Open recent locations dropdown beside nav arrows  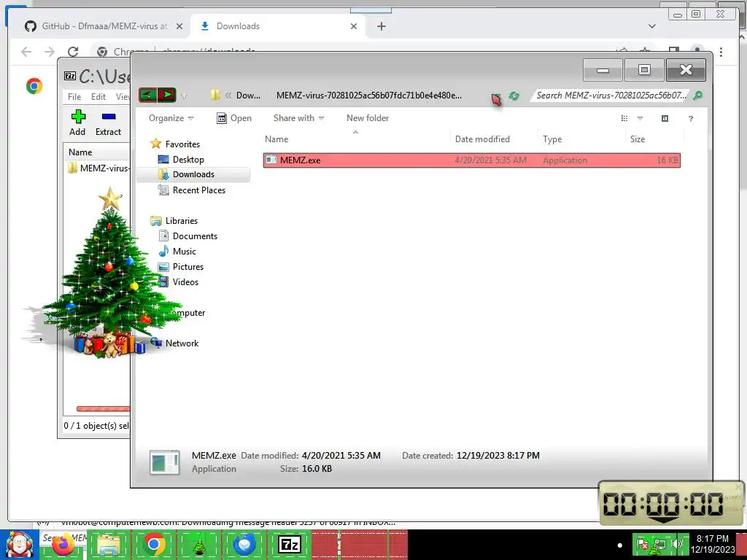click(x=184, y=96)
